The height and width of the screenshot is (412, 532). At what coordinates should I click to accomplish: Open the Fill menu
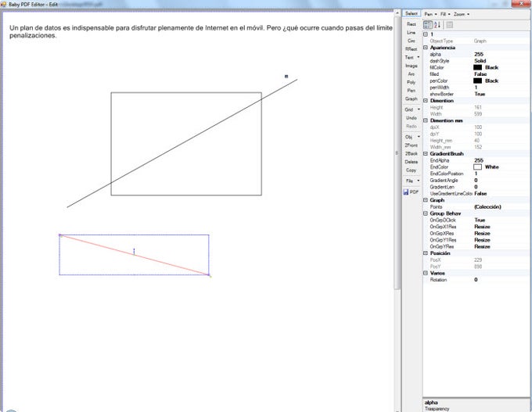pyautogui.click(x=445, y=14)
